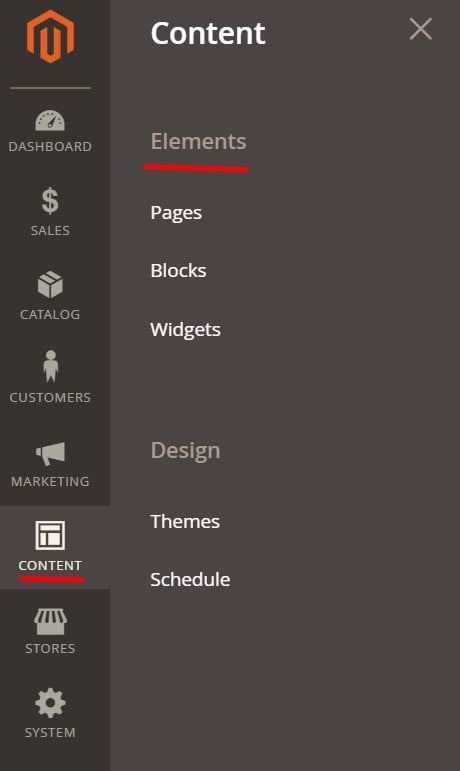Open the Stores storefront icon

click(x=50, y=622)
